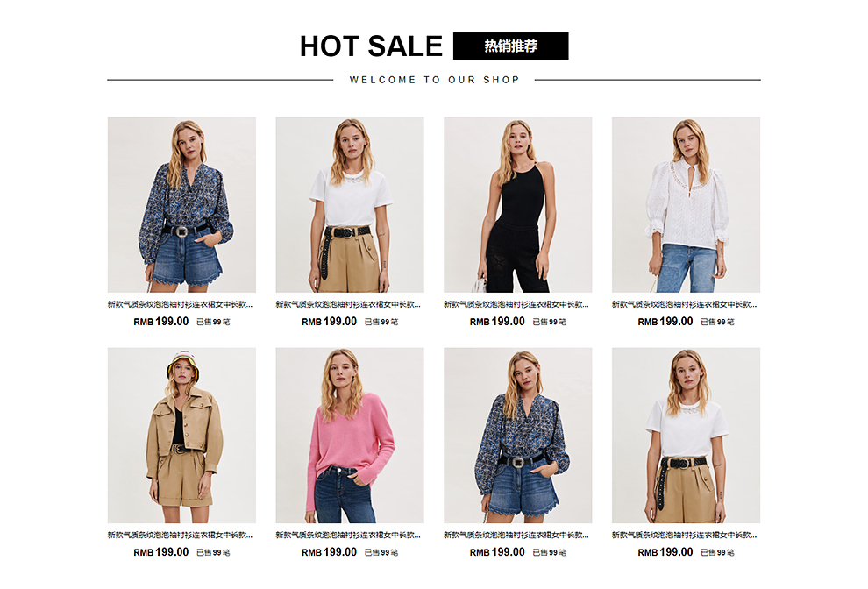The width and height of the screenshot is (868, 589).
Task: Click the sold count beside the white lace blouse price
Action: pyautogui.click(x=717, y=322)
